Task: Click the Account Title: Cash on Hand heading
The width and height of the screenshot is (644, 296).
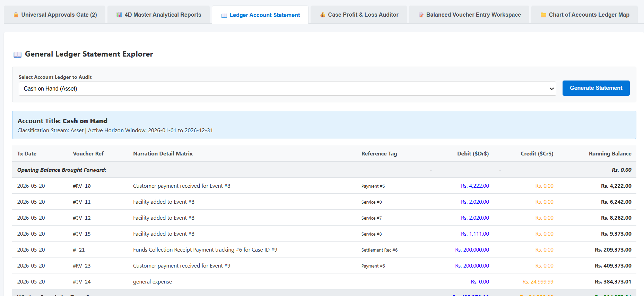Action: pos(62,121)
